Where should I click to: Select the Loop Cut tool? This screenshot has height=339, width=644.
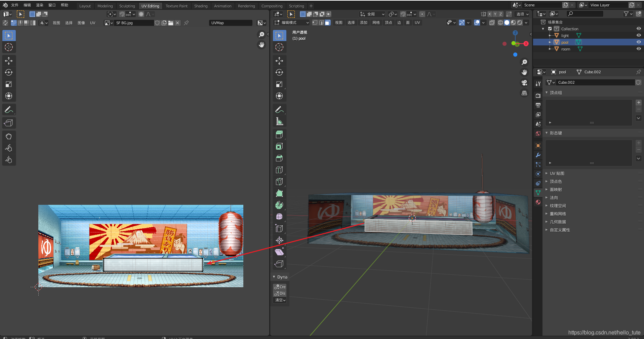[x=279, y=170]
